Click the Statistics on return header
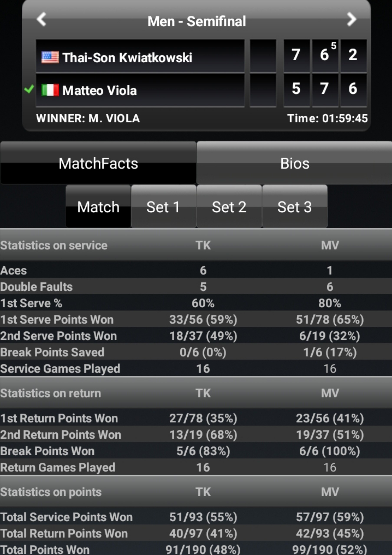This screenshot has height=555, width=392. 51,393
